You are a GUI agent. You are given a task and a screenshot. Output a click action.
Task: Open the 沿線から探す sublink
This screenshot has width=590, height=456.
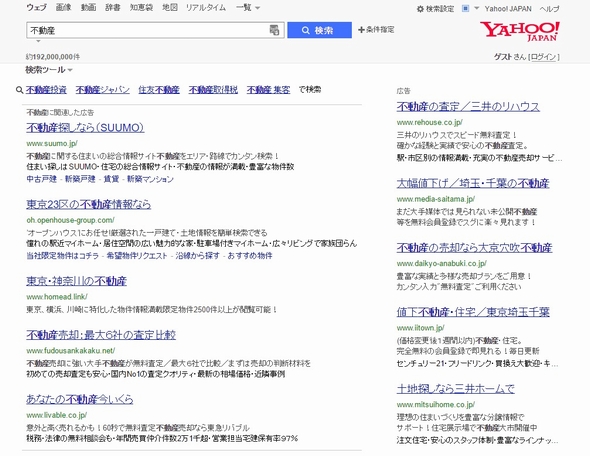(x=198, y=256)
